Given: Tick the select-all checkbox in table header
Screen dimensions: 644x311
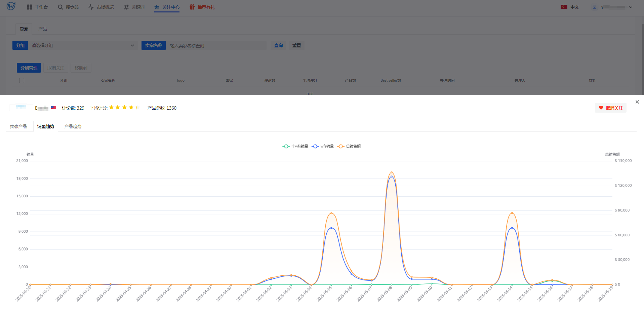Looking at the screenshot, I should click(22, 80).
